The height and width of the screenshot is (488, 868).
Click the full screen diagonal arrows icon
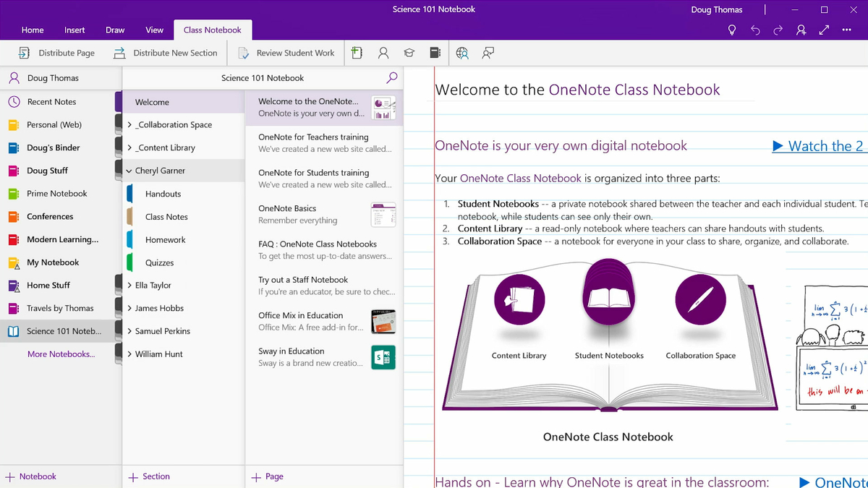click(823, 30)
